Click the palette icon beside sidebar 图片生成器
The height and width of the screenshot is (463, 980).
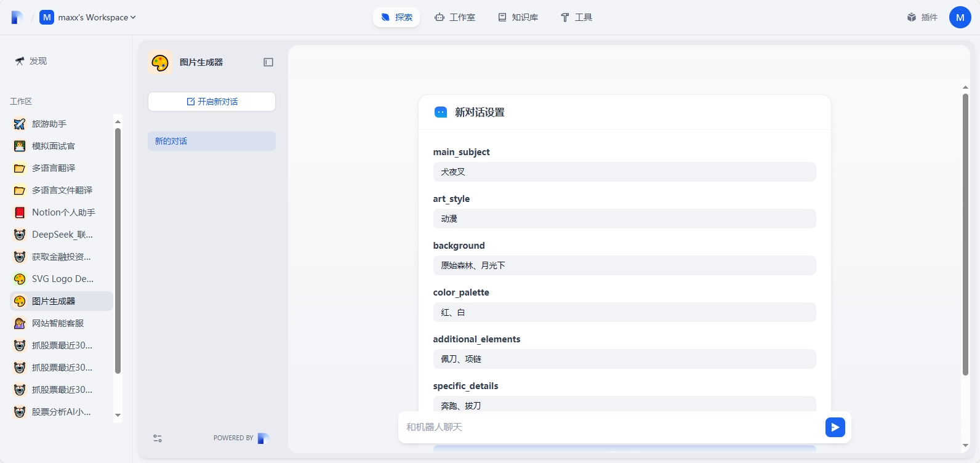[x=20, y=301]
